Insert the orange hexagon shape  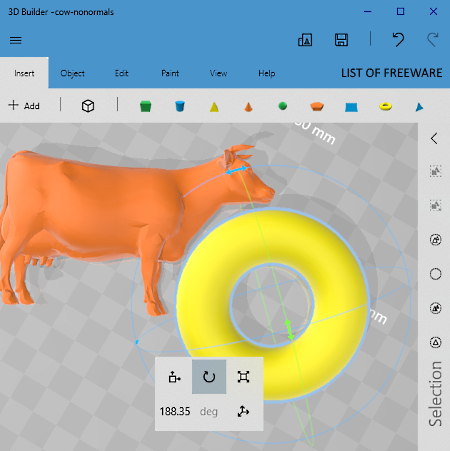click(x=317, y=106)
